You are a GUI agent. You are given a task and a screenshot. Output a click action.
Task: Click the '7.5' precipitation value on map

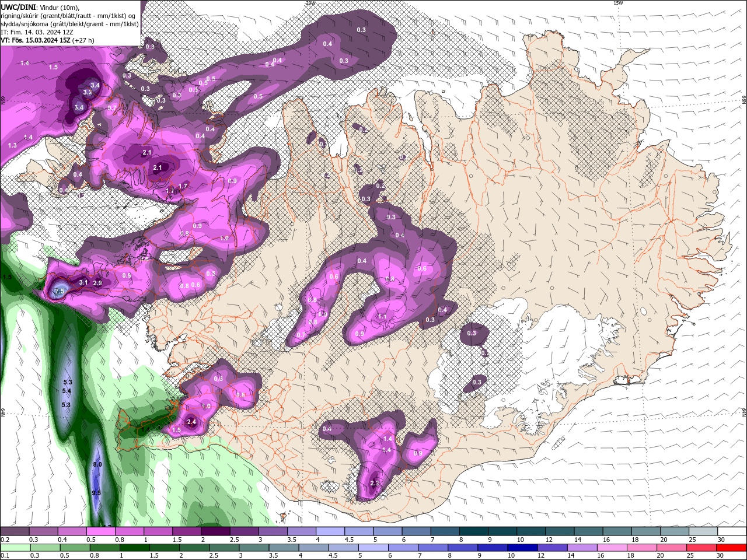coord(59,291)
